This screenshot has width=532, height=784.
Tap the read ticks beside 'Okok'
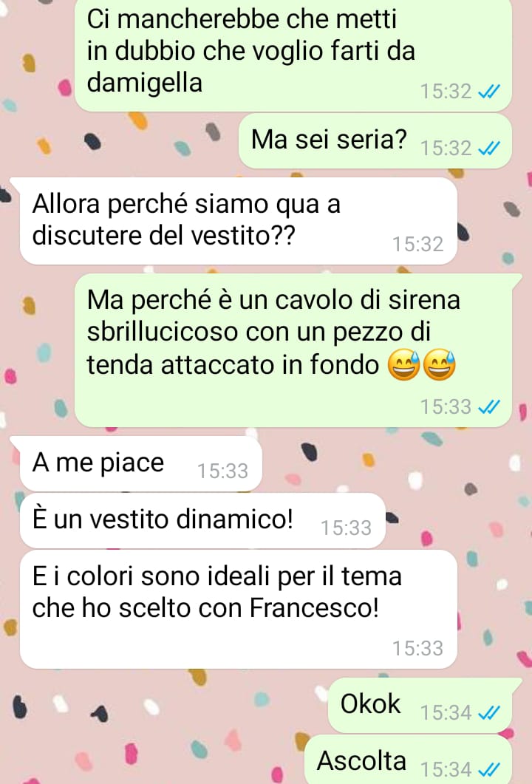489,712
